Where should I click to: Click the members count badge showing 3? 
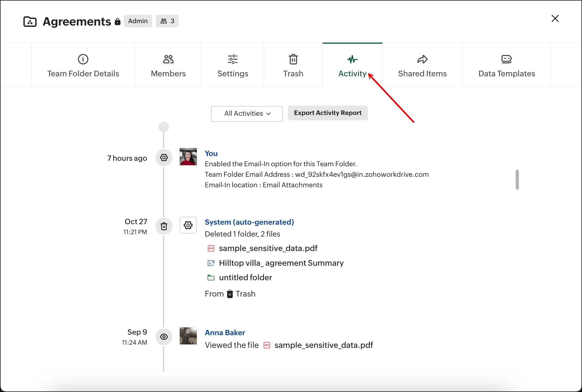click(167, 21)
